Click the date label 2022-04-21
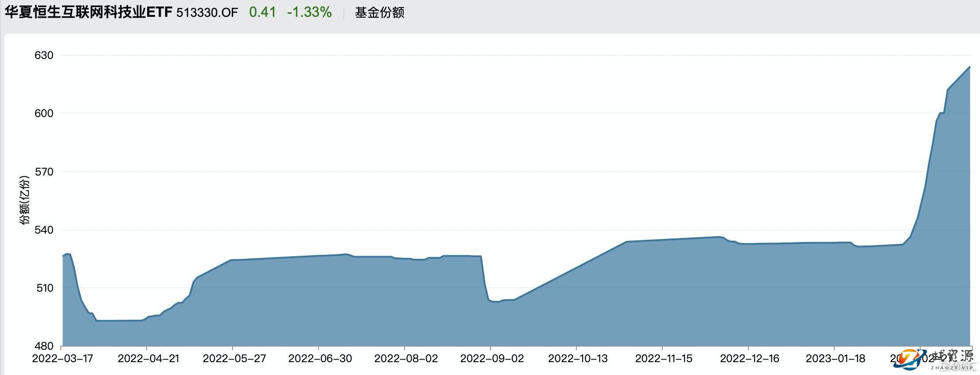Screen dimensions: 980x375 click(x=148, y=359)
